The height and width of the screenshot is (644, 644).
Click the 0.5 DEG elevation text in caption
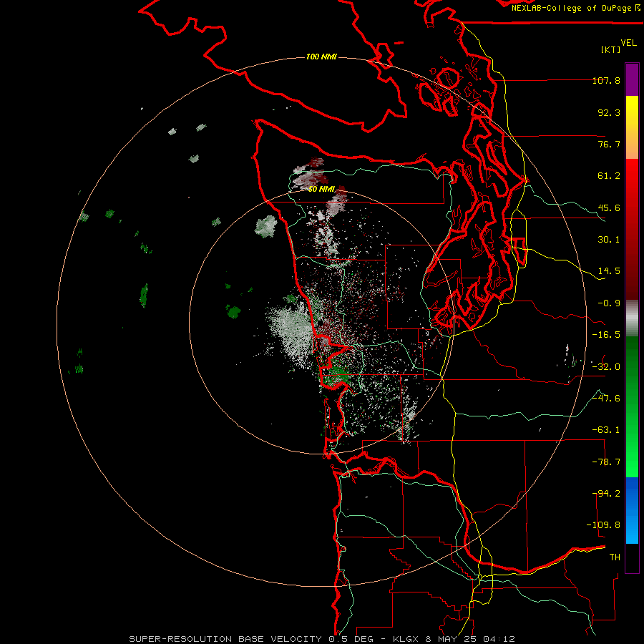point(351,639)
